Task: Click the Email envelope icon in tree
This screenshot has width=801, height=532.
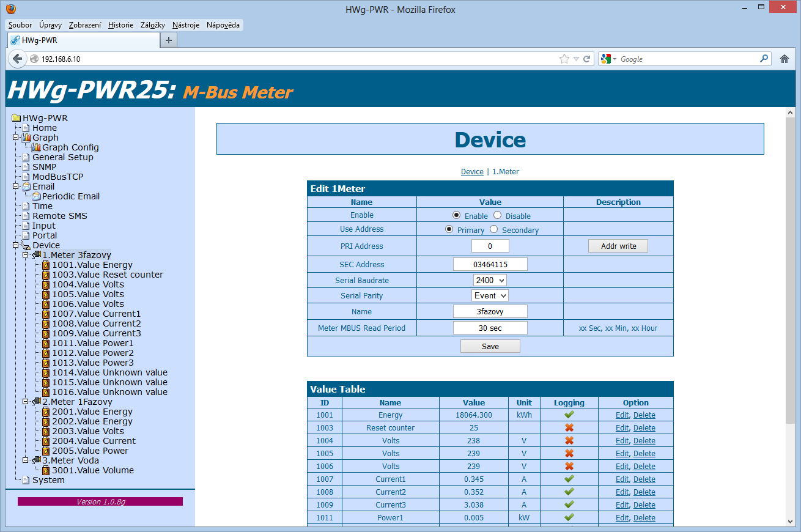Action: (x=26, y=187)
